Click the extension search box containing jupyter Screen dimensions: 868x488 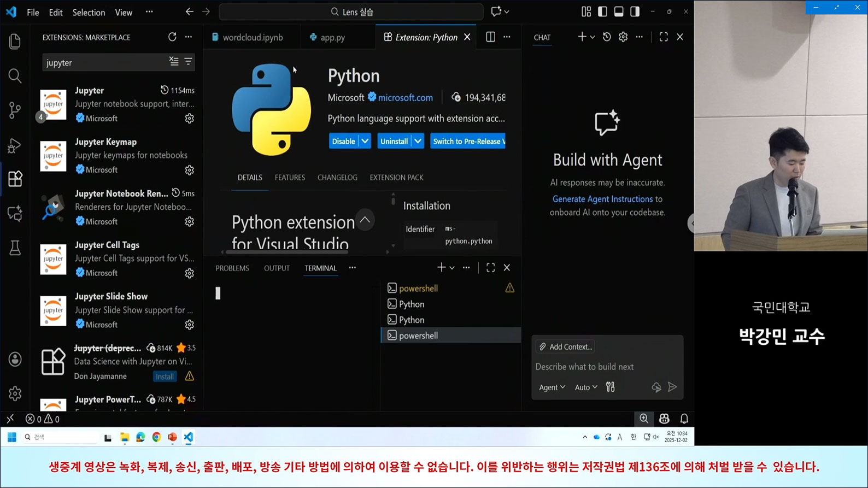(104, 62)
